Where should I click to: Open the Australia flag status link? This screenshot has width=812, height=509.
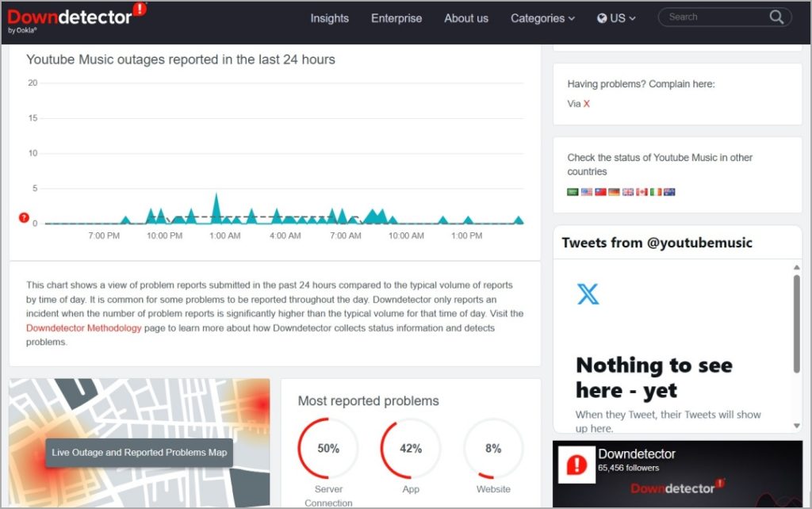click(x=669, y=192)
